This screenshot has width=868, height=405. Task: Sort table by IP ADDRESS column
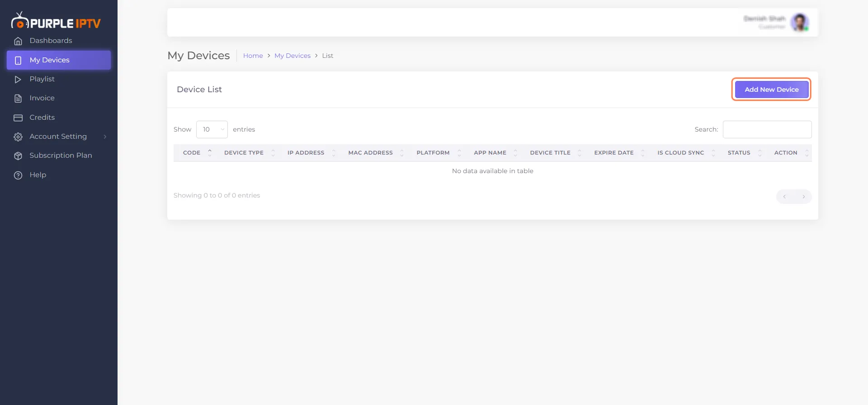[309, 153]
